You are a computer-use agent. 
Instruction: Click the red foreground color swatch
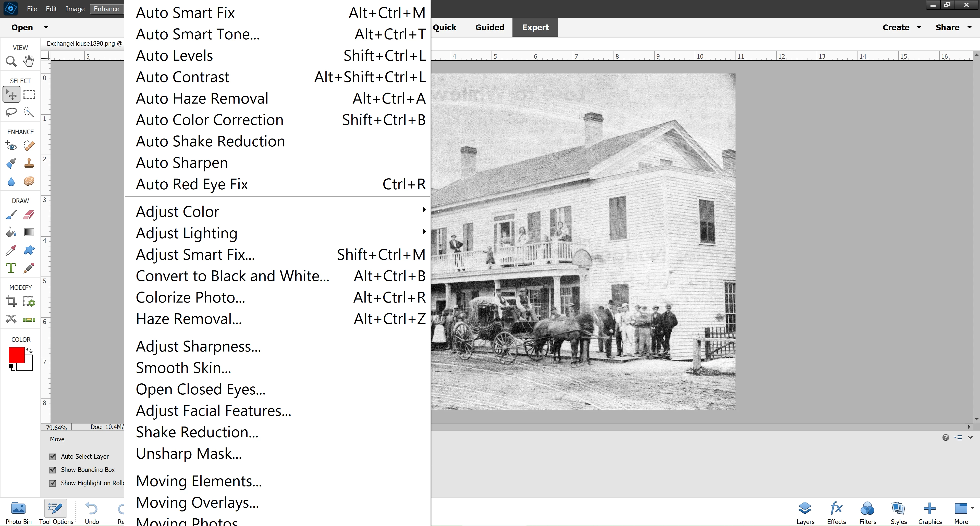(17, 355)
